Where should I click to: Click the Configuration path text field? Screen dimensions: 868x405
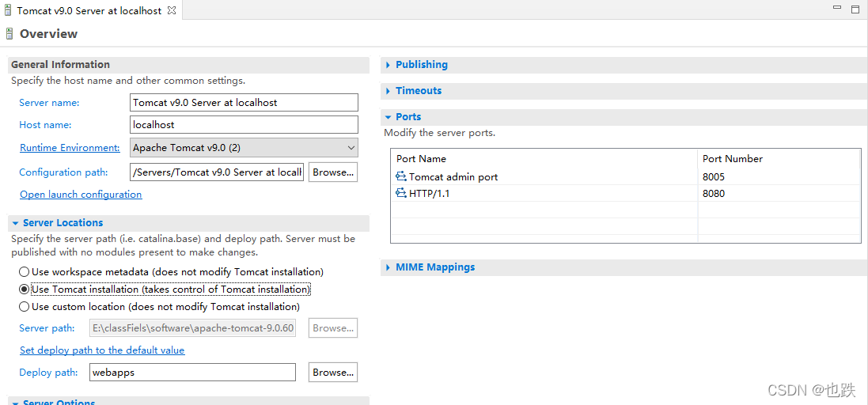217,172
